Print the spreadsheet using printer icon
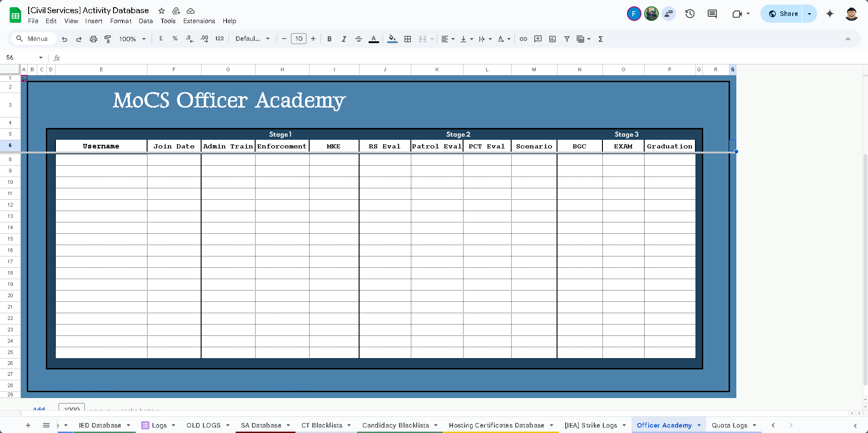This screenshot has height=433, width=868. point(94,39)
